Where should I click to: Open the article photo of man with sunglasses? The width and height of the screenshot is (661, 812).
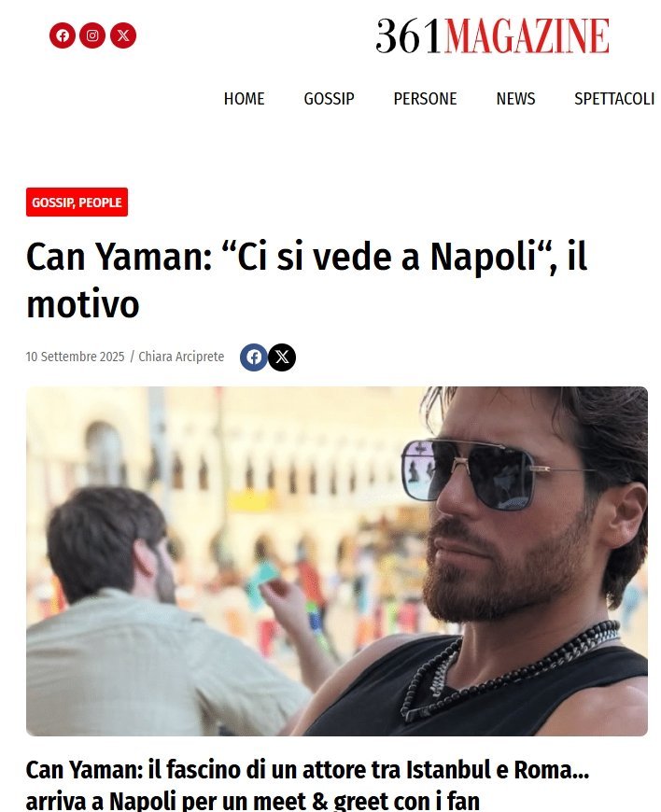coord(337,561)
